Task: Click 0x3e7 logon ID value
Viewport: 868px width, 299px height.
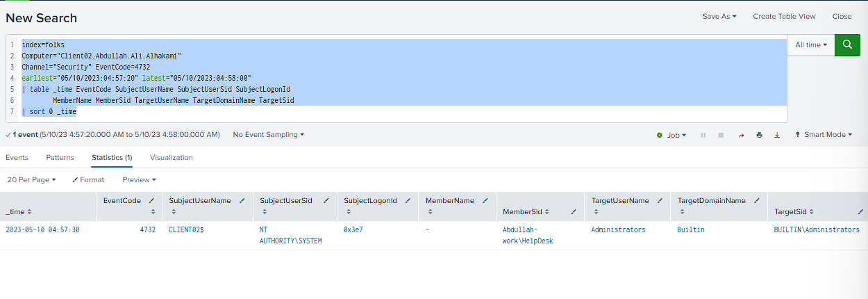Action: (x=354, y=229)
